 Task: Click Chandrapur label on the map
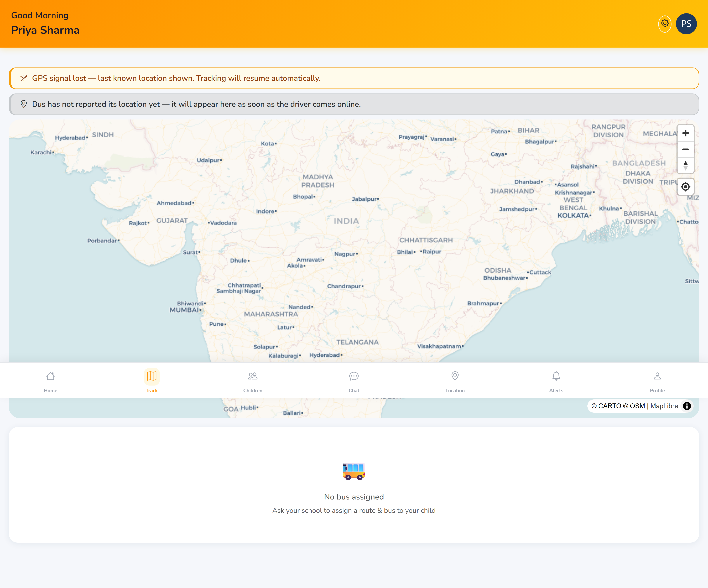pyautogui.click(x=344, y=286)
